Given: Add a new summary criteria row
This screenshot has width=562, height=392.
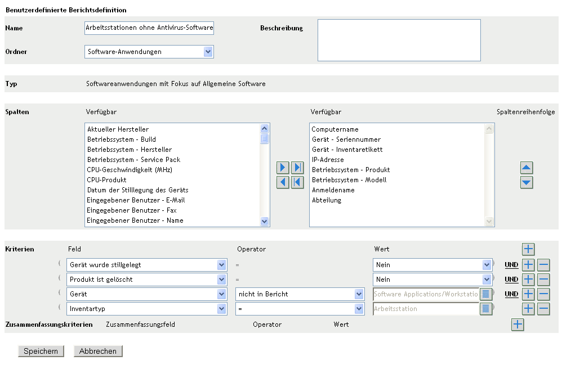Looking at the screenshot, I should click(x=518, y=324).
